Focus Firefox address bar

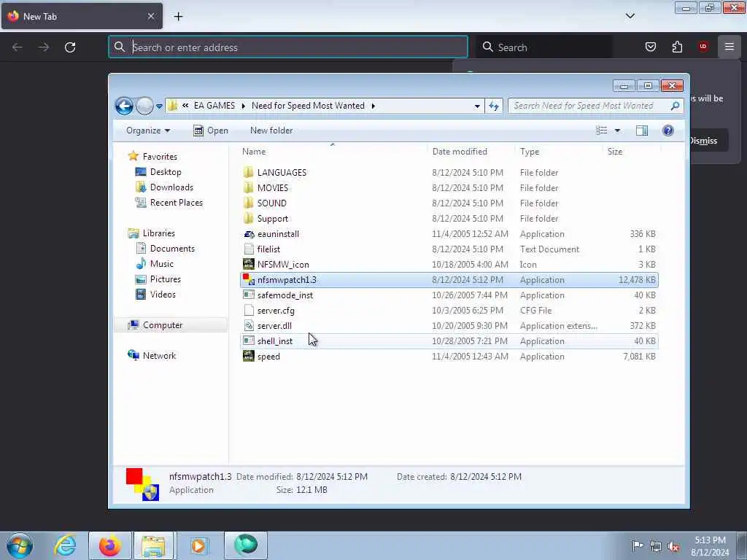click(x=288, y=47)
